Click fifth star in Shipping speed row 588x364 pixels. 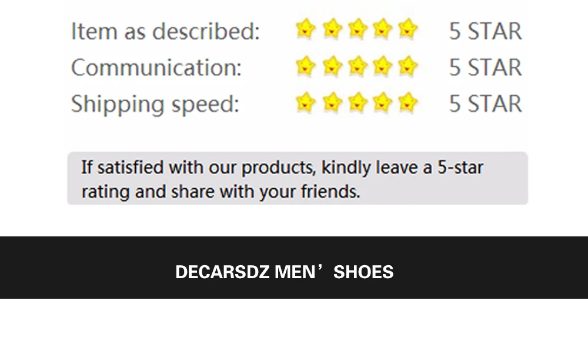[x=407, y=102]
